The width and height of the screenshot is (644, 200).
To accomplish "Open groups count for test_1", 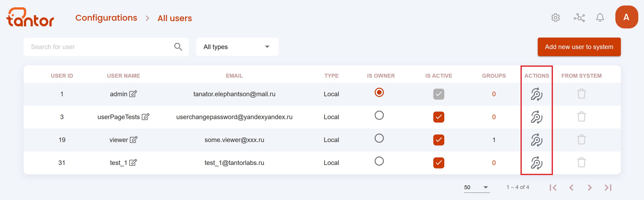I will click(x=494, y=163).
